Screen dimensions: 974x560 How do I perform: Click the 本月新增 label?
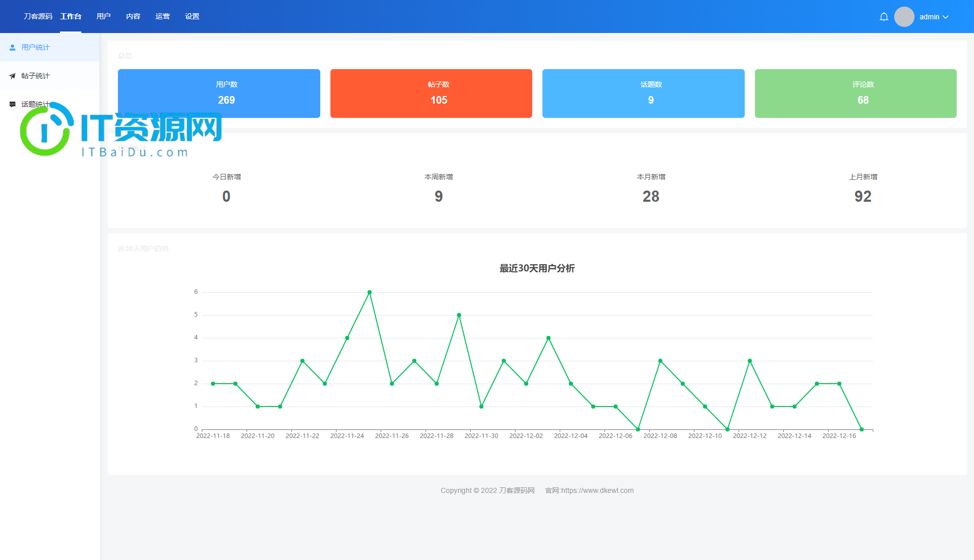coord(651,177)
